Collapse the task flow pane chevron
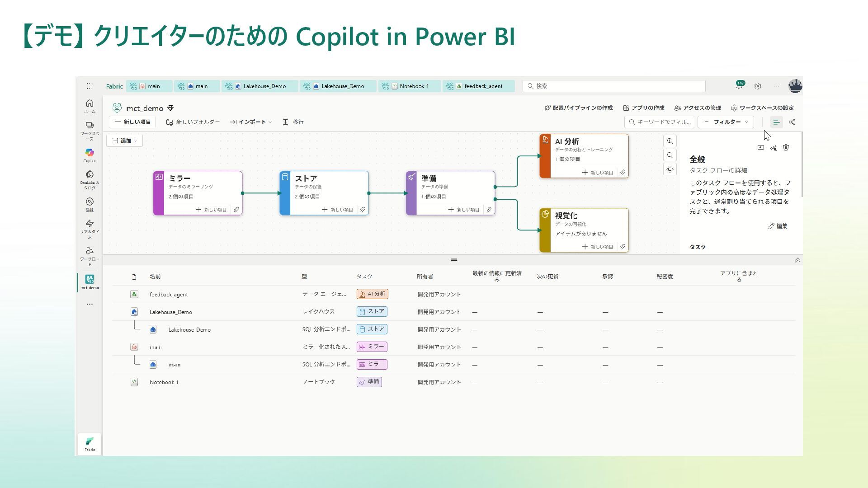Screen dimensions: 868x488 tap(797, 260)
